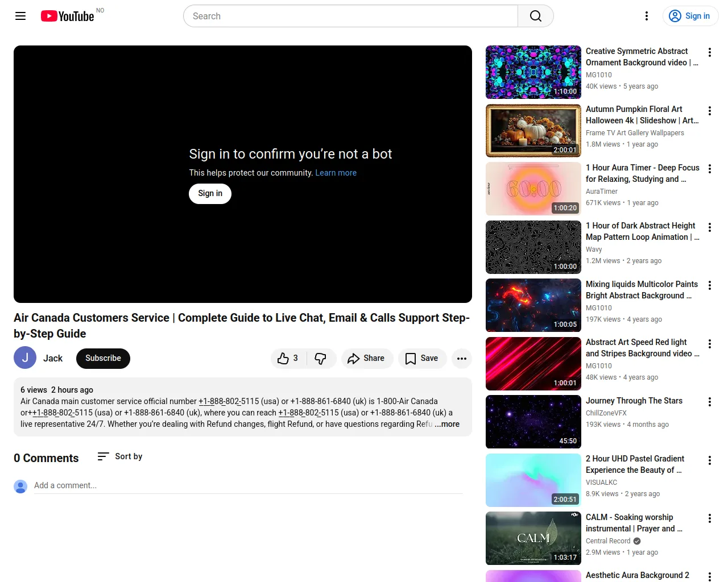This screenshot has width=728, height=582.
Task: Open CALM Soaking worship thumbnail
Action: [x=533, y=538]
